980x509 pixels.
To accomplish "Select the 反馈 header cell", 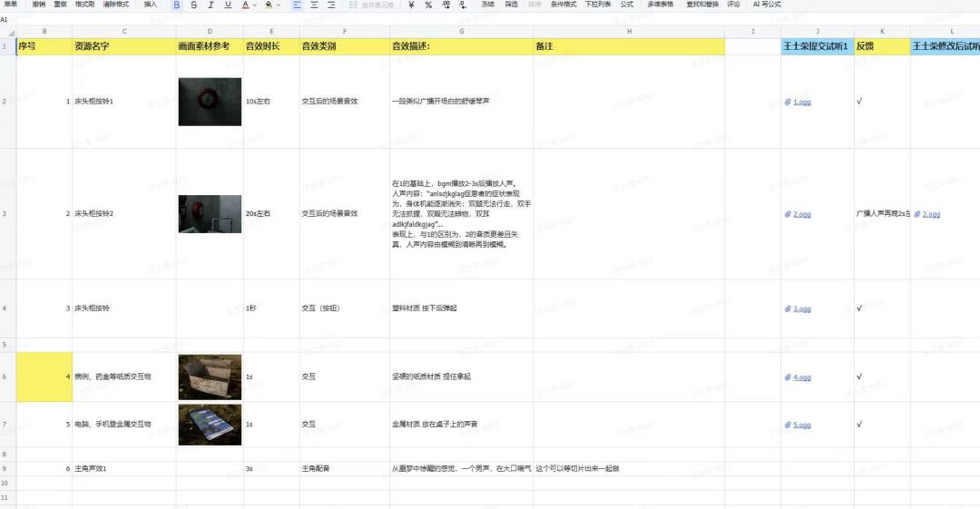I will pos(882,46).
